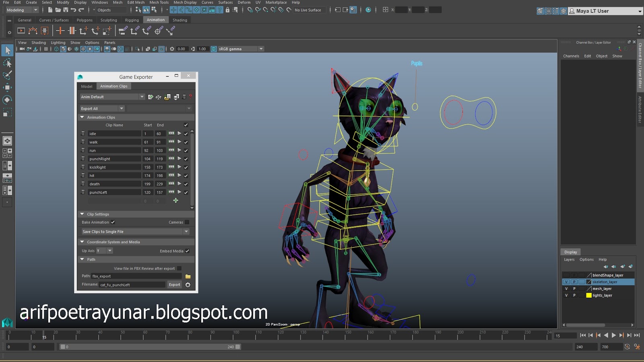This screenshot has height=362, width=644.
Task: Delete the idle clip trash icon
Action: coord(83,133)
